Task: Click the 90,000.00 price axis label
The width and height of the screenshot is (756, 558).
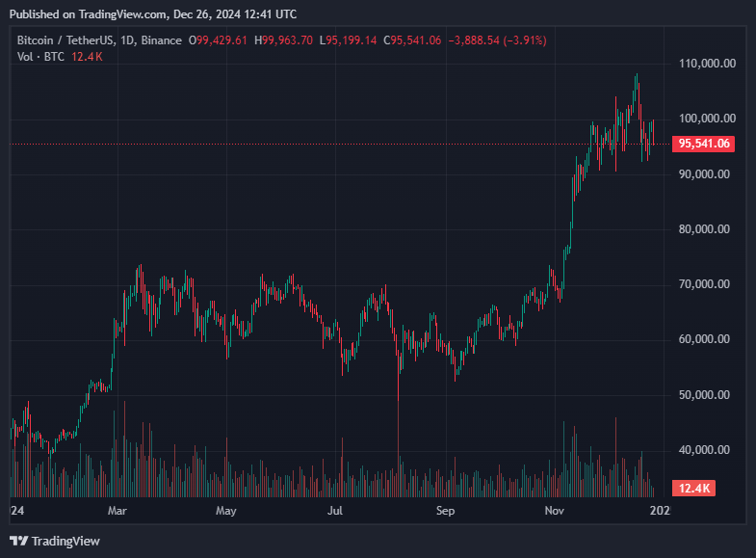Action: pyautogui.click(x=704, y=174)
